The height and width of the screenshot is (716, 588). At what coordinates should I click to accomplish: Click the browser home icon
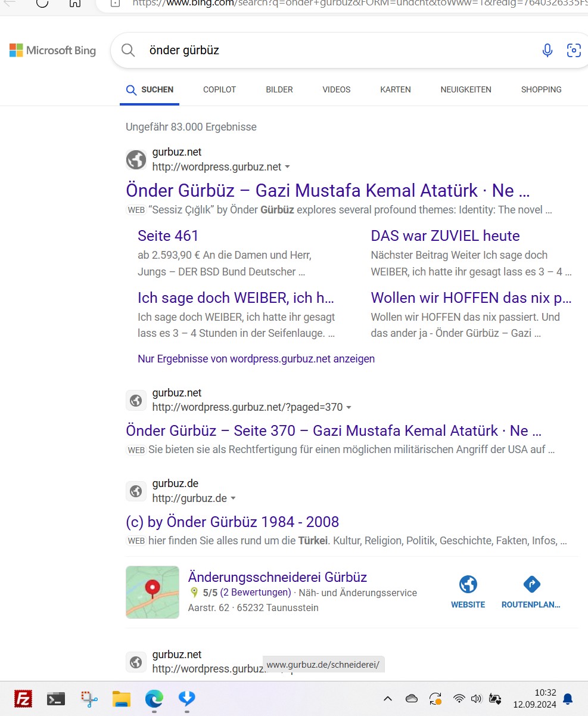click(74, 3)
